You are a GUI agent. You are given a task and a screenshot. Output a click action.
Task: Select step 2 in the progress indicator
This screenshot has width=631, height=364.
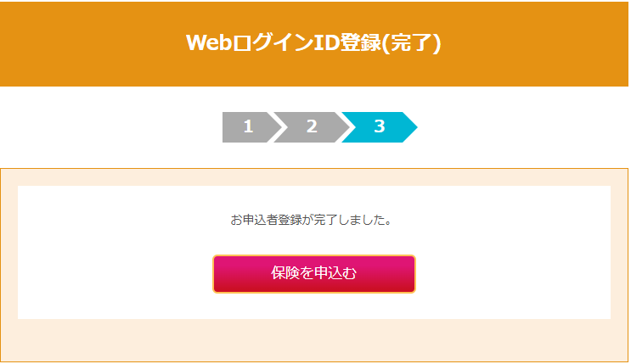[312, 127]
